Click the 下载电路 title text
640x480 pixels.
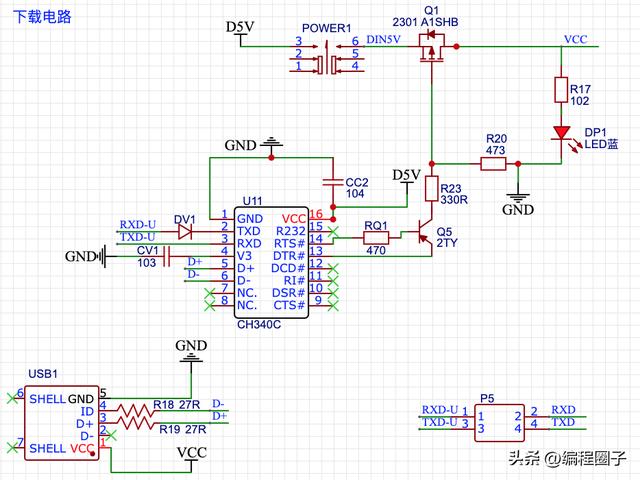click(x=42, y=17)
